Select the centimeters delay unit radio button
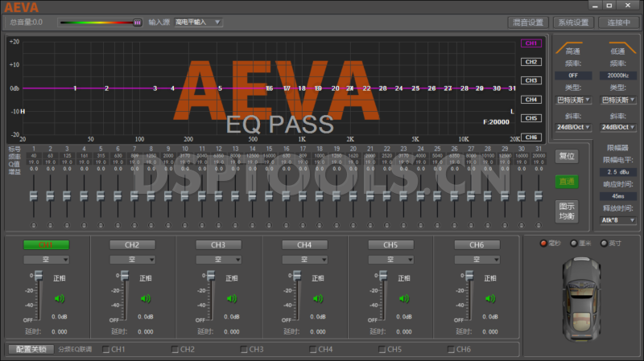The height and width of the screenshot is (361, 644). 574,244
